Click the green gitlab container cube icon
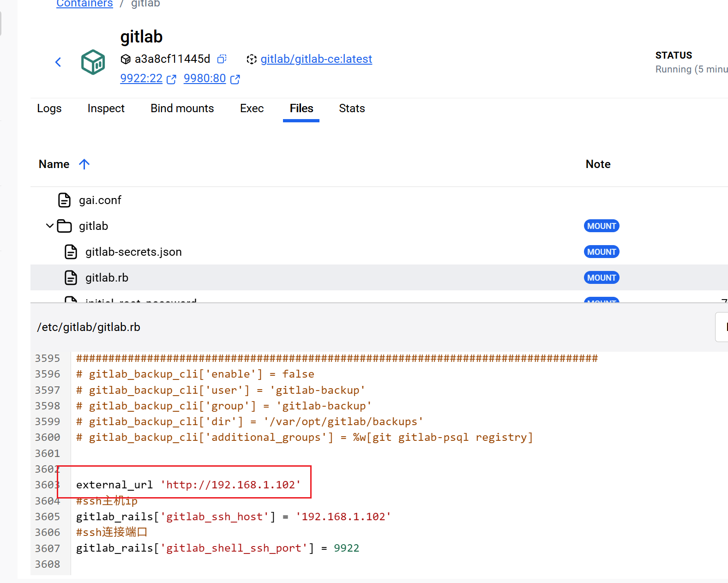The width and height of the screenshot is (728, 583). [x=93, y=62]
